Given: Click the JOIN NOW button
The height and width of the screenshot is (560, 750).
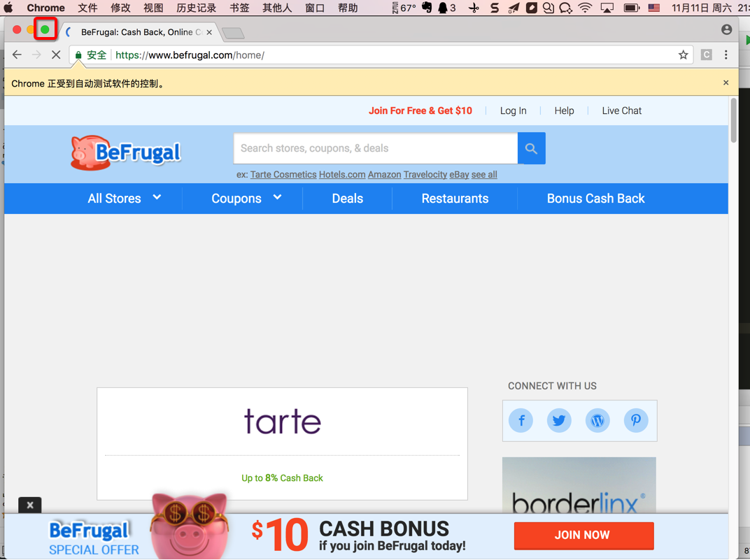Looking at the screenshot, I should [x=583, y=535].
